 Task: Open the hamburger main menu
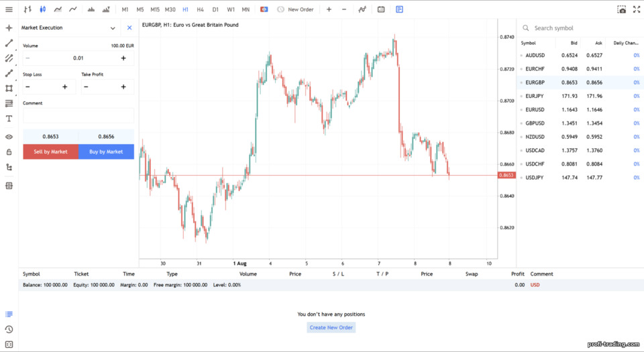coord(9,9)
